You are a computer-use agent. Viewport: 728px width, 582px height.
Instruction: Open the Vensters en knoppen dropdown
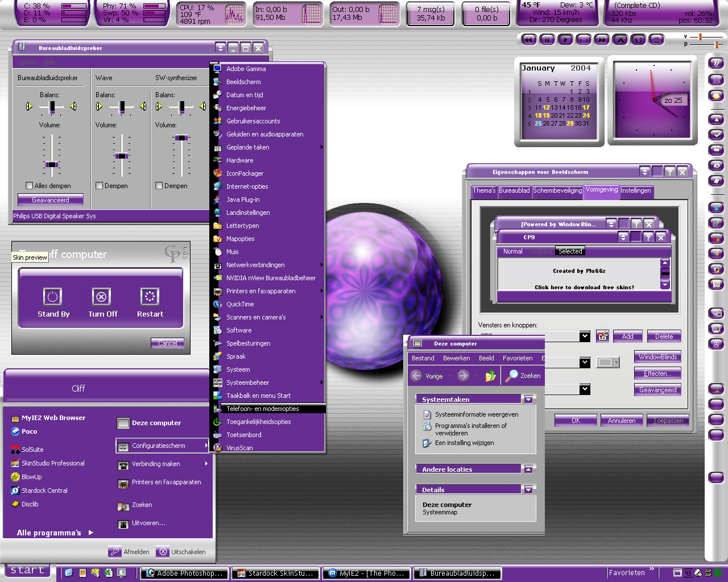pos(585,336)
